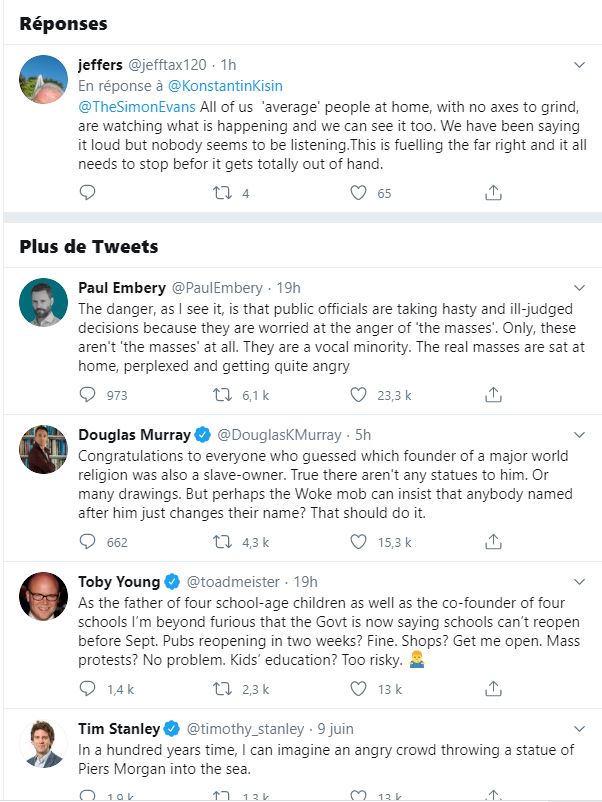Share Douglas Murray's tweet

click(493, 542)
